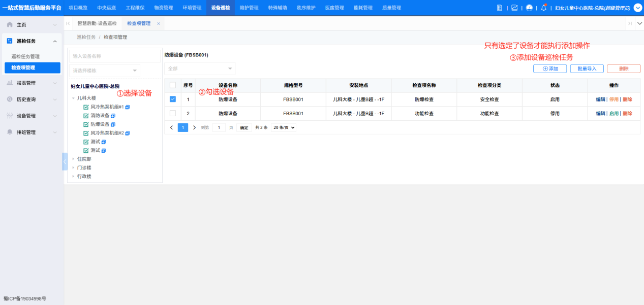The width and height of the screenshot is (644, 305).
Task: Open the tab list chevron at far right
Action: (639, 23)
